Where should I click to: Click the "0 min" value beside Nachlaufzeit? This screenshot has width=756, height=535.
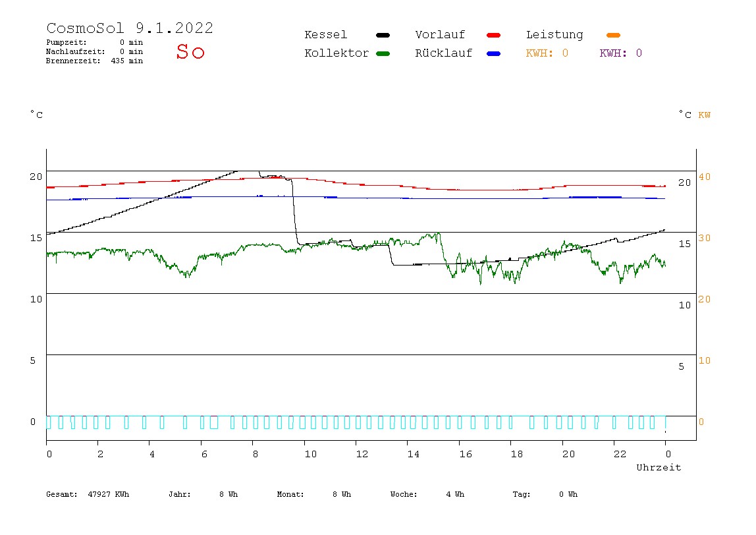(131, 51)
